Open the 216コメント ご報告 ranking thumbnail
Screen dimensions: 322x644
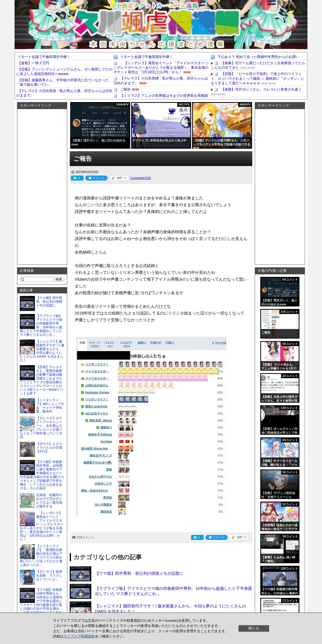pyautogui.click(x=280, y=324)
